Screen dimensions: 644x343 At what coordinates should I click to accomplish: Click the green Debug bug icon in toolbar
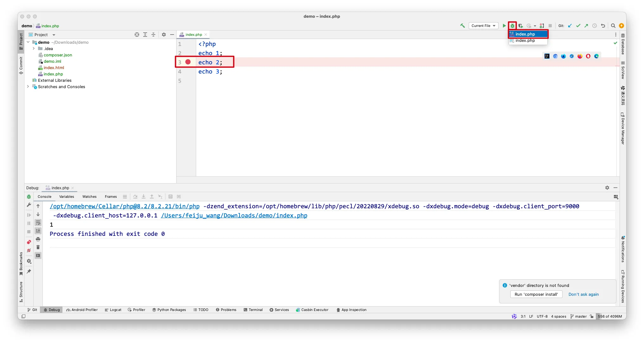click(512, 26)
